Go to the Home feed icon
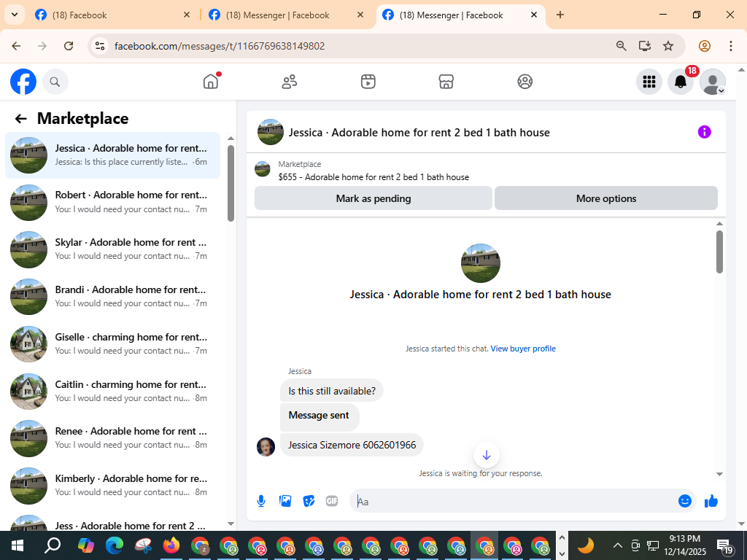Viewport: 747px width, 560px height. [x=211, y=82]
